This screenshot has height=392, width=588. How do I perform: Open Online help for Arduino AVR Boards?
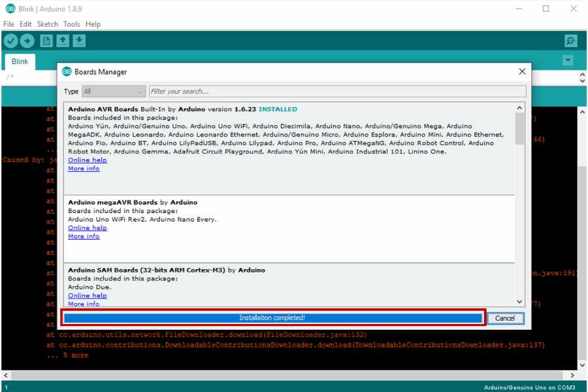(88, 160)
